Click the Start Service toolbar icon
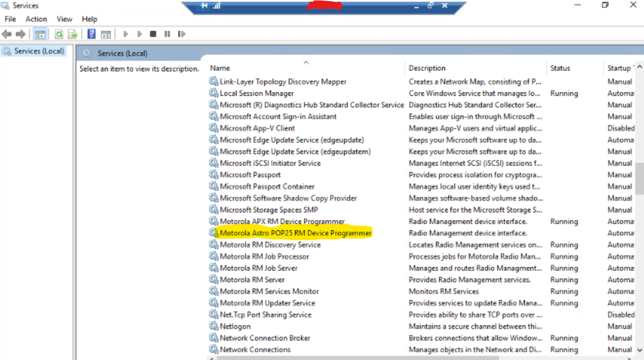 click(x=125, y=34)
